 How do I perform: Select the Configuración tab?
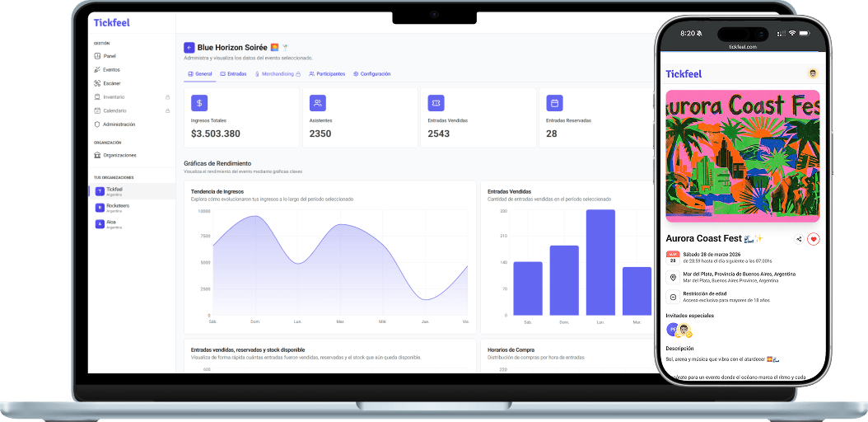371,74
